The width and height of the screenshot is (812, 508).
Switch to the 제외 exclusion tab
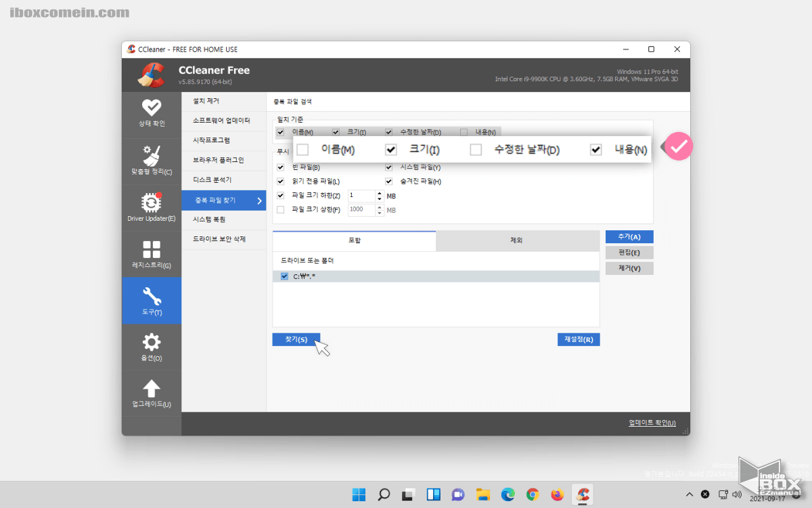point(518,240)
